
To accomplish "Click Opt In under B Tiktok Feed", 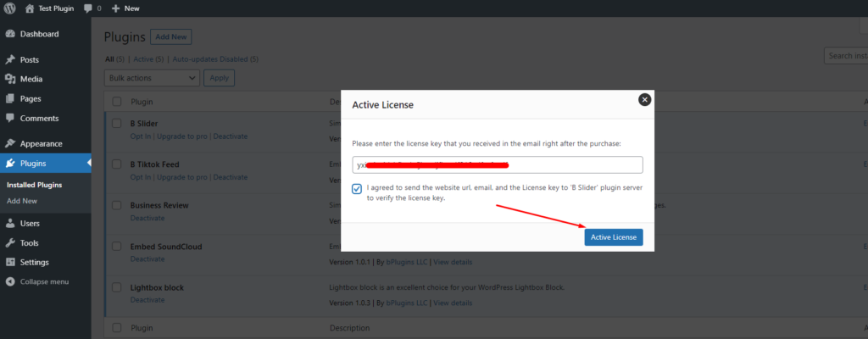I will coord(141,177).
